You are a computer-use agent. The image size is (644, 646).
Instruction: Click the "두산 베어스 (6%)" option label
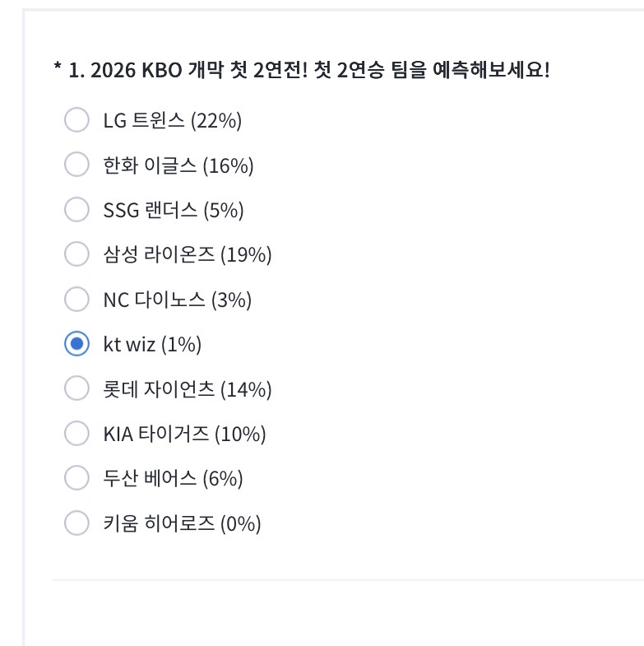[x=173, y=477]
